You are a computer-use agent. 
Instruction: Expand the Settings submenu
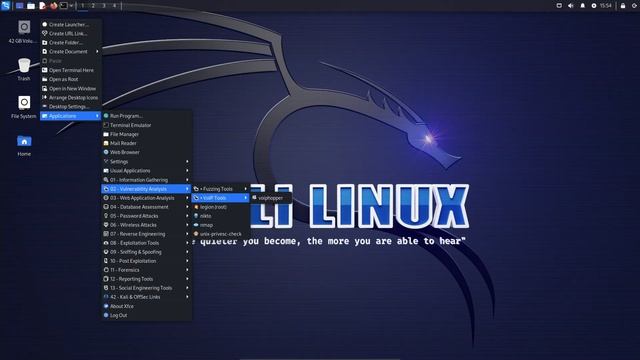click(x=147, y=162)
